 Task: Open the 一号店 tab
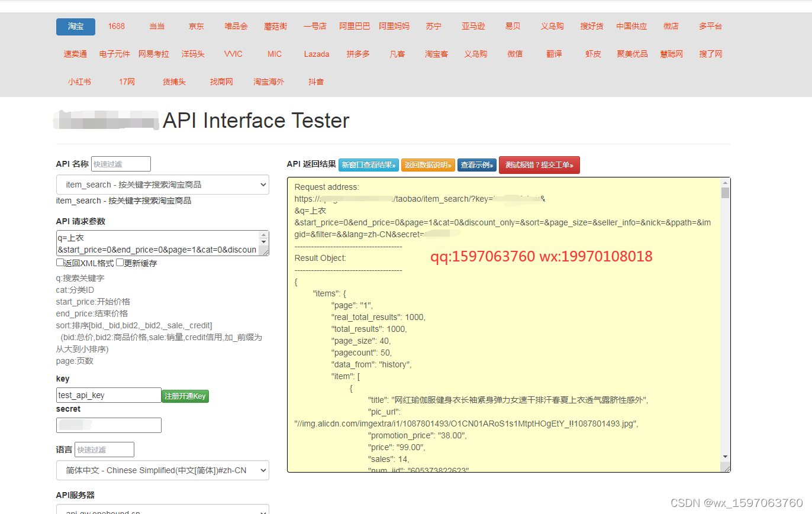[315, 27]
